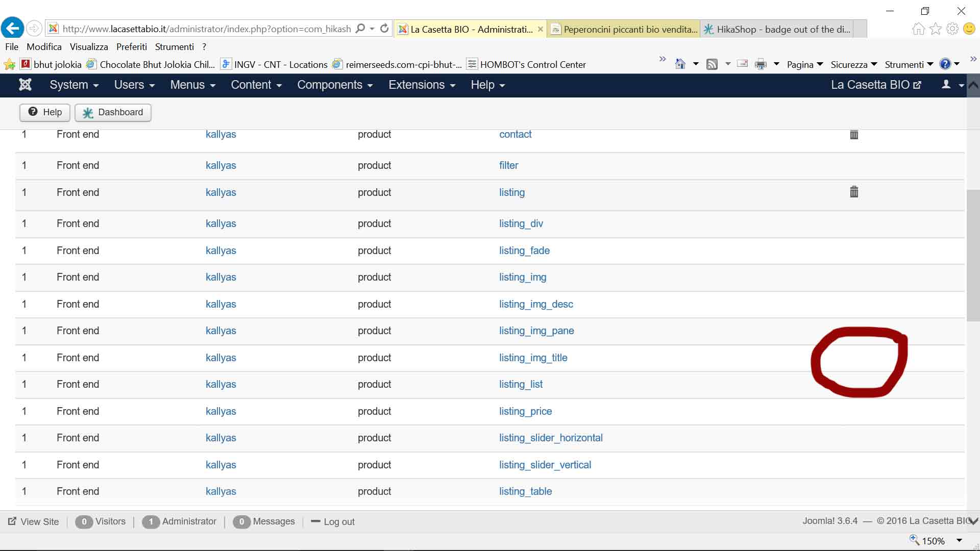Click the printer toolbar icon
The width and height of the screenshot is (980, 551).
click(761, 64)
